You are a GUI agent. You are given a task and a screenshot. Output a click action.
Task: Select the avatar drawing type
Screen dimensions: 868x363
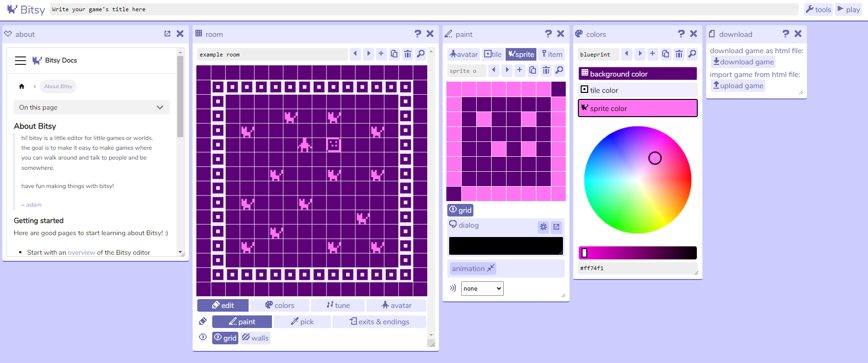464,54
